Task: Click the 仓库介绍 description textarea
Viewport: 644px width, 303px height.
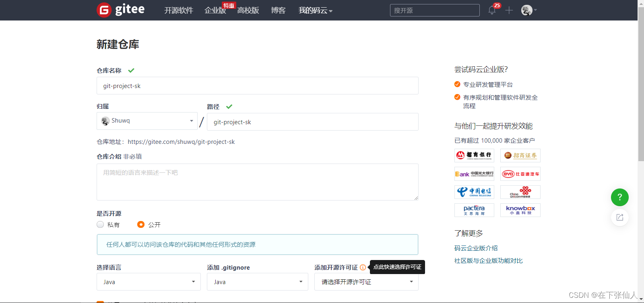Action: point(258,182)
